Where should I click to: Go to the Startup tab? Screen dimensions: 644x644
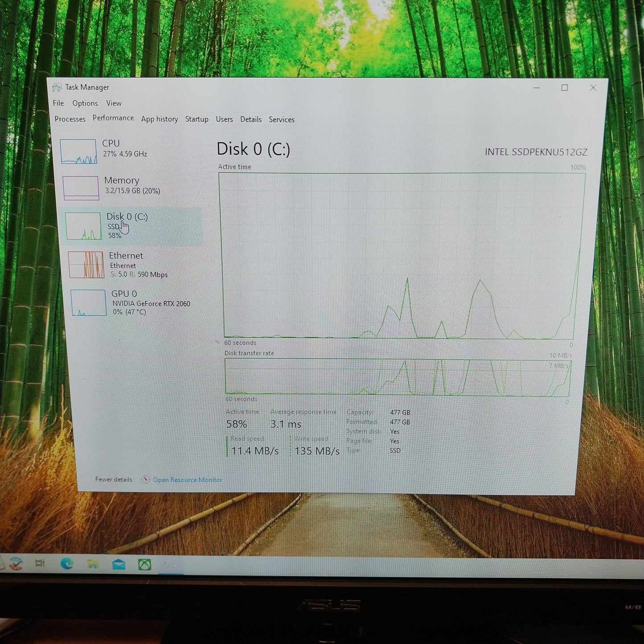(197, 119)
